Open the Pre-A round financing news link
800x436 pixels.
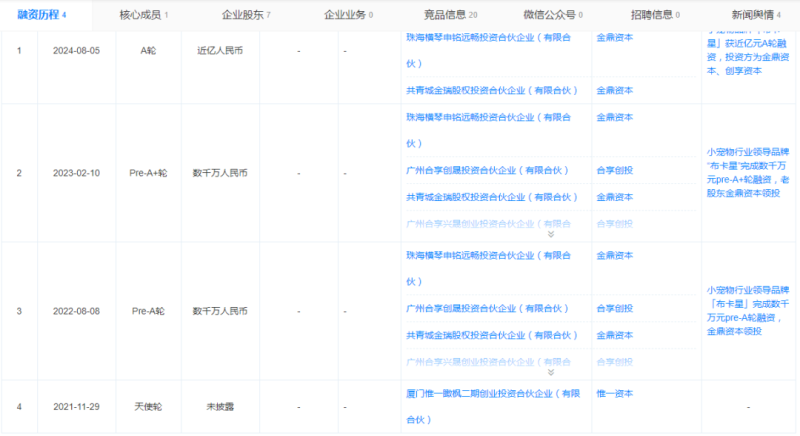(749, 310)
